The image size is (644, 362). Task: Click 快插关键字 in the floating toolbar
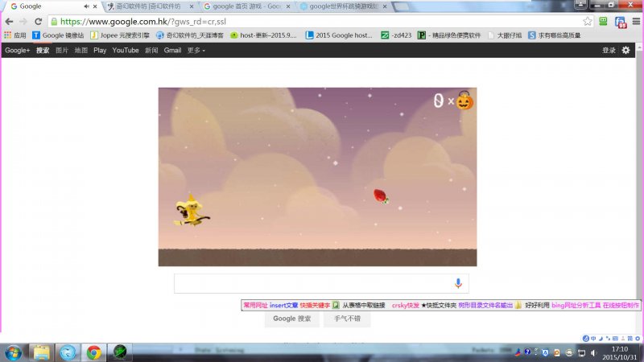pyautogui.click(x=315, y=306)
